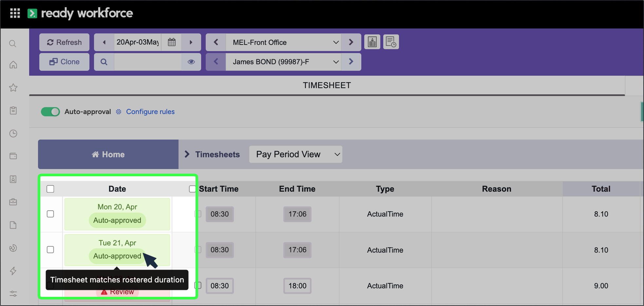Go to previous department chevron
Screen dimensions: 644x306
click(216, 42)
